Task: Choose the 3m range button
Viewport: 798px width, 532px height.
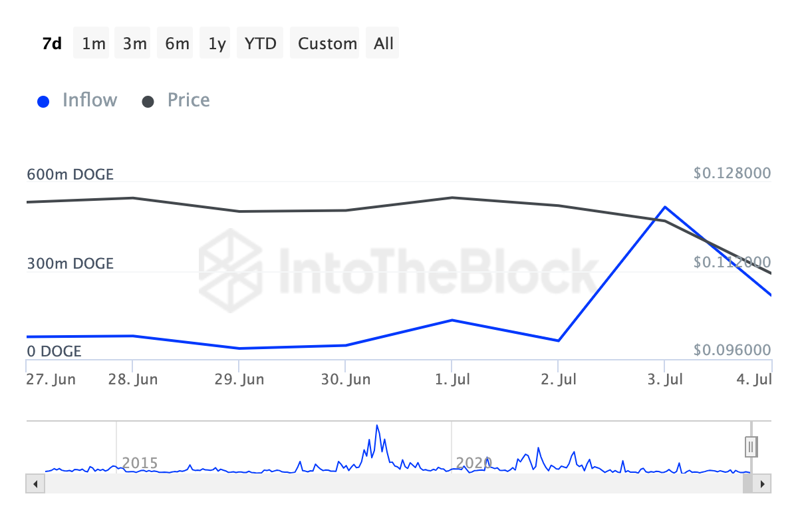Action: pos(135,44)
